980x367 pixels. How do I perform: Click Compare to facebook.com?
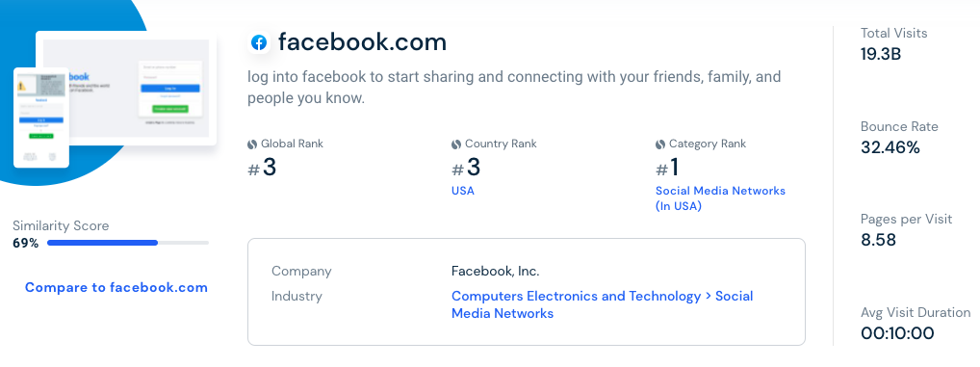click(116, 288)
